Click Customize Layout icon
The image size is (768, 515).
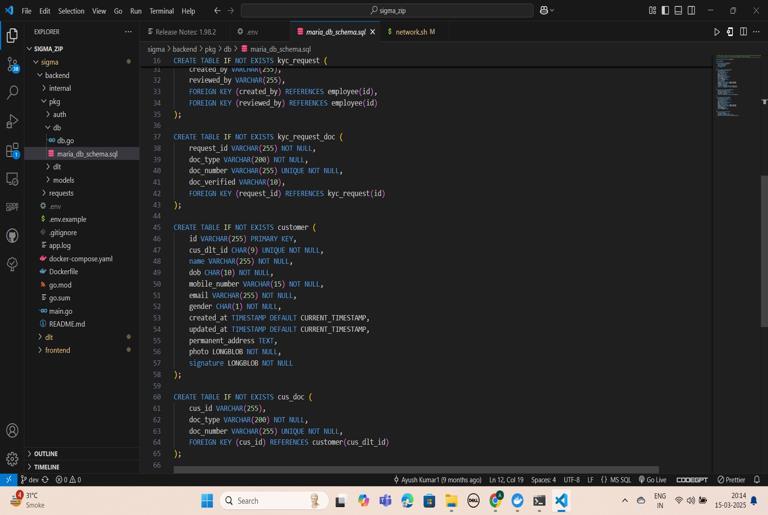652,10
